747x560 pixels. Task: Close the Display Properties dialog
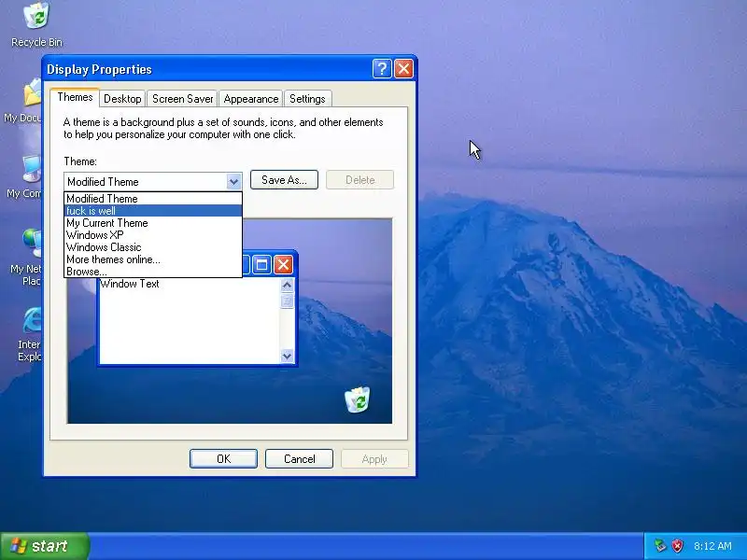[404, 69]
